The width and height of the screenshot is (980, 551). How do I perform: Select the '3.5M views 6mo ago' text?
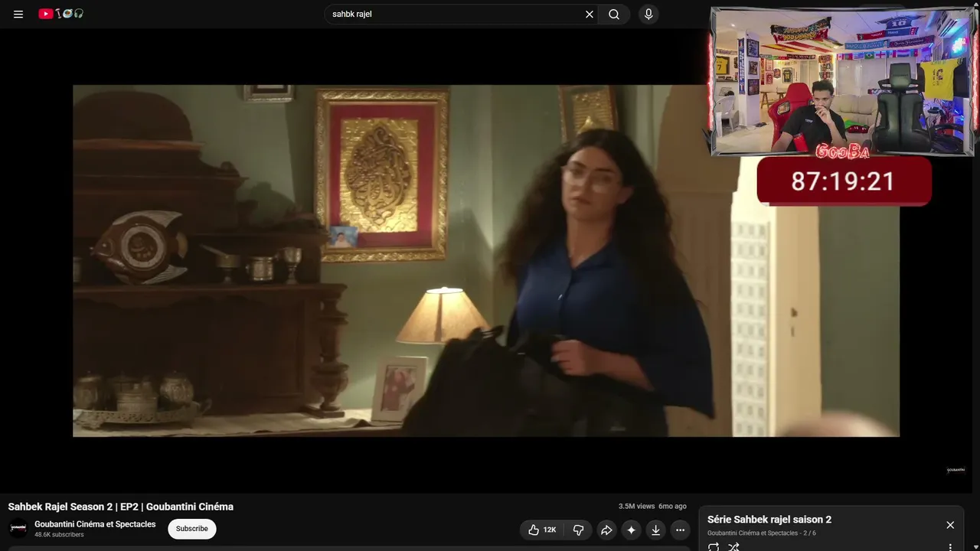coord(652,507)
